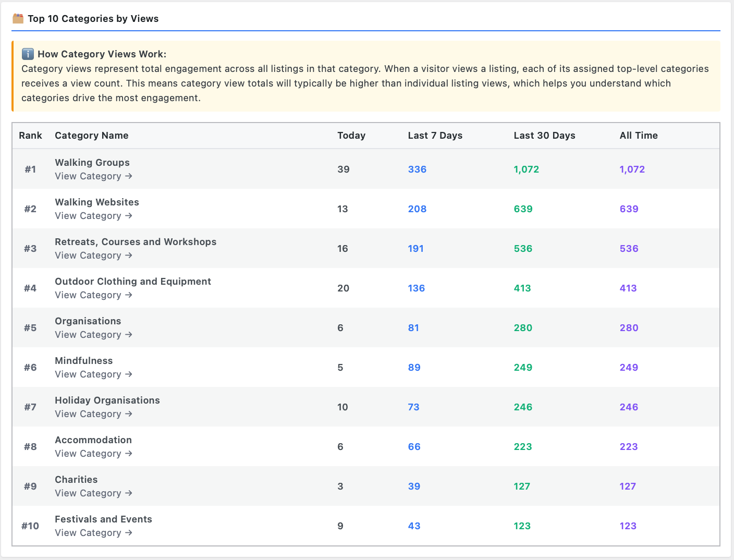Click the Rank column header
Image resolution: width=734 pixels, height=560 pixels.
click(30, 136)
